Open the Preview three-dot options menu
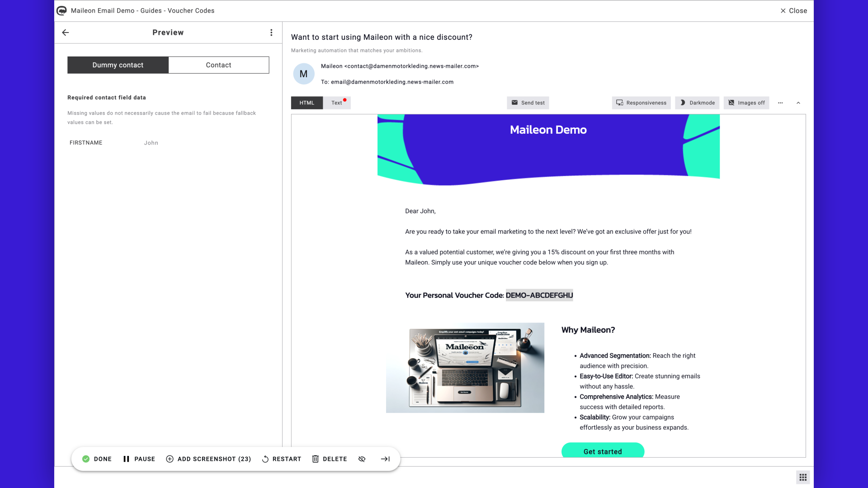 (x=271, y=33)
